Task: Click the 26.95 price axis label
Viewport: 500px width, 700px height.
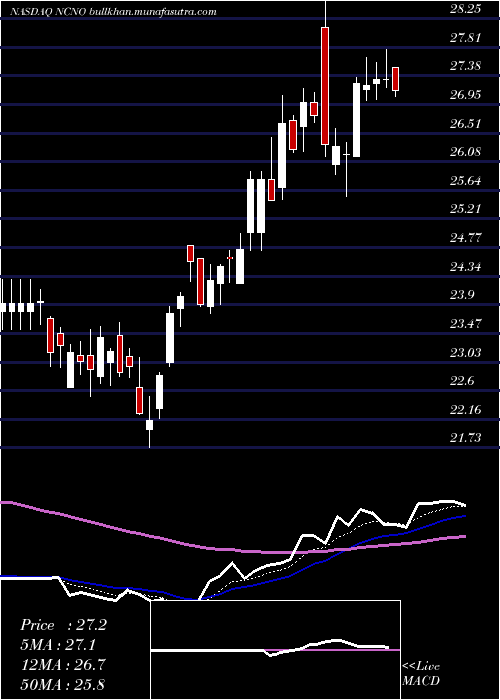Action: pyautogui.click(x=465, y=95)
